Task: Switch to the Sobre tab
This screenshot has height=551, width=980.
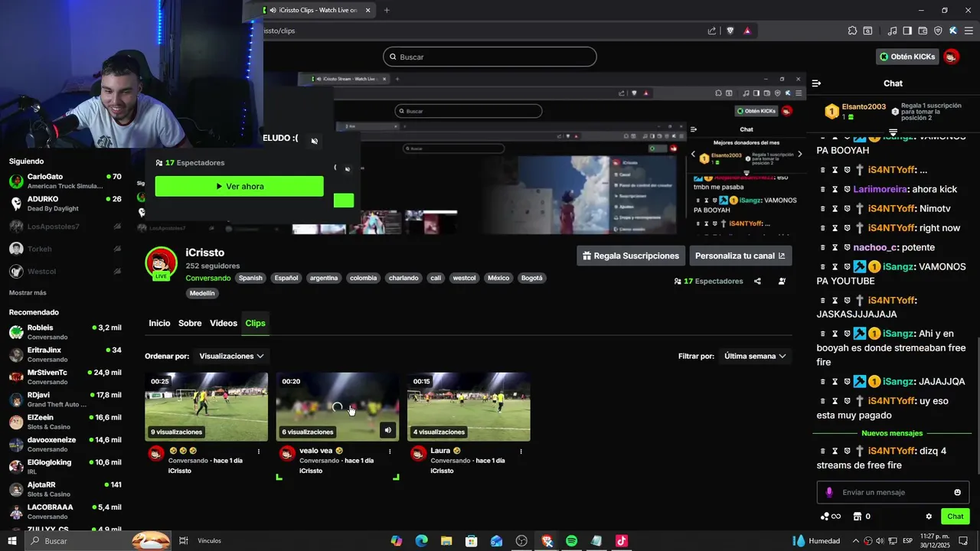Action: pos(190,323)
